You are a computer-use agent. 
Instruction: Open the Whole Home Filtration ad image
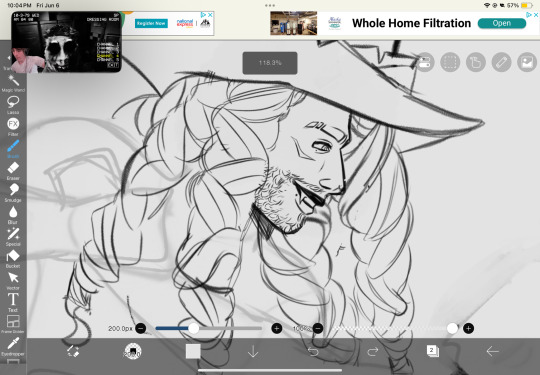(293, 23)
